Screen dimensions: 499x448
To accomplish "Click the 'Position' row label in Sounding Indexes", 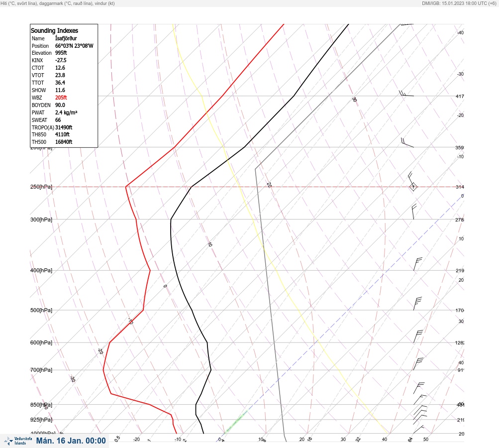I will tap(40, 46).
